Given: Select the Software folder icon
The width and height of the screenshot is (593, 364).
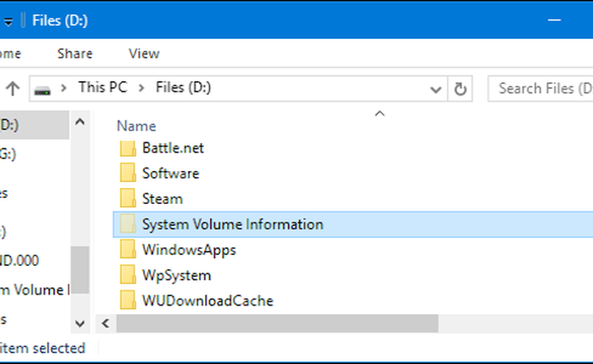Looking at the screenshot, I should pos(128,174).
